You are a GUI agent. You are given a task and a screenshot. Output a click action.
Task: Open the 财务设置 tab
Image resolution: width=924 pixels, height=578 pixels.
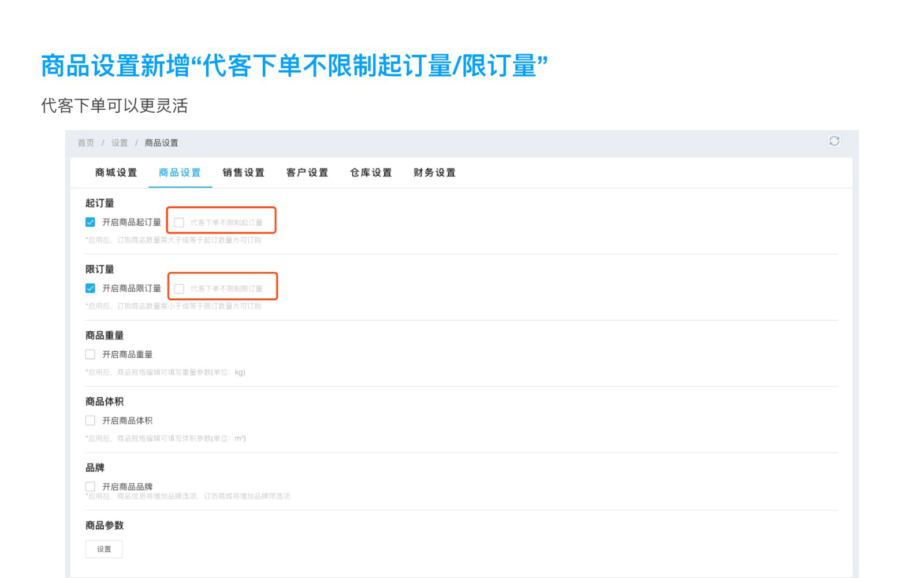[x=434, y=173]
